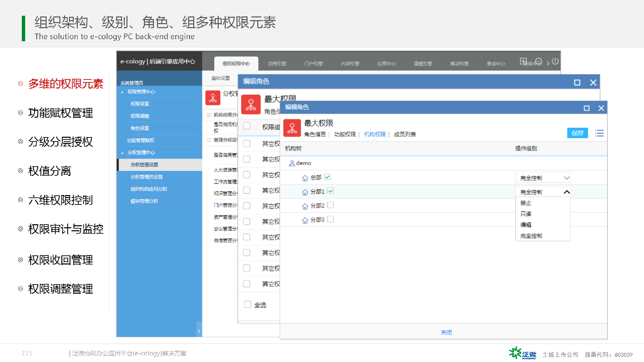
Task: Choose 编辑 in the dropdown list
Action: (526, 225)
